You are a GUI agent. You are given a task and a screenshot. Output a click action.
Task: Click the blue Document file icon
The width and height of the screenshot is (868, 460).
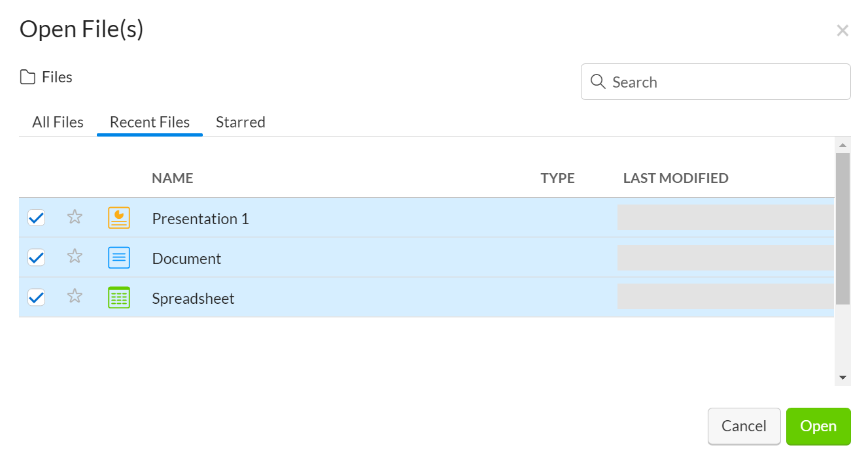119,258
